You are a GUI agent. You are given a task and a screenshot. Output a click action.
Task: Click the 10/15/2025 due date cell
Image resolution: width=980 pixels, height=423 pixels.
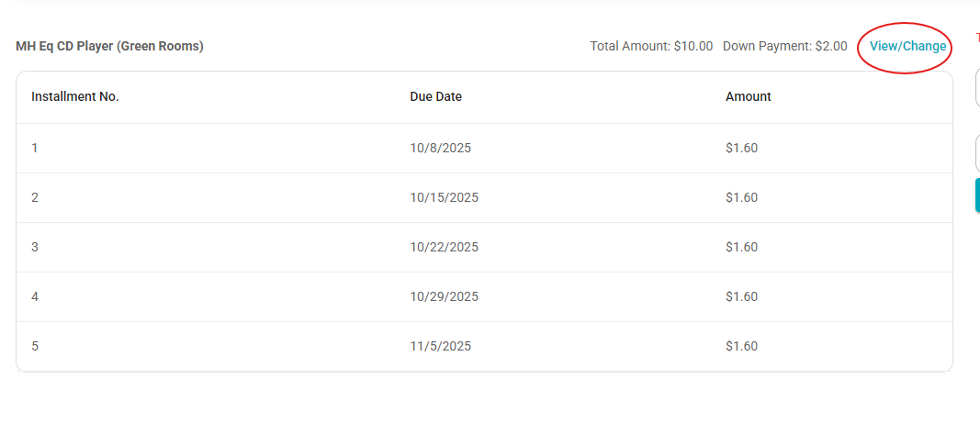445,197
